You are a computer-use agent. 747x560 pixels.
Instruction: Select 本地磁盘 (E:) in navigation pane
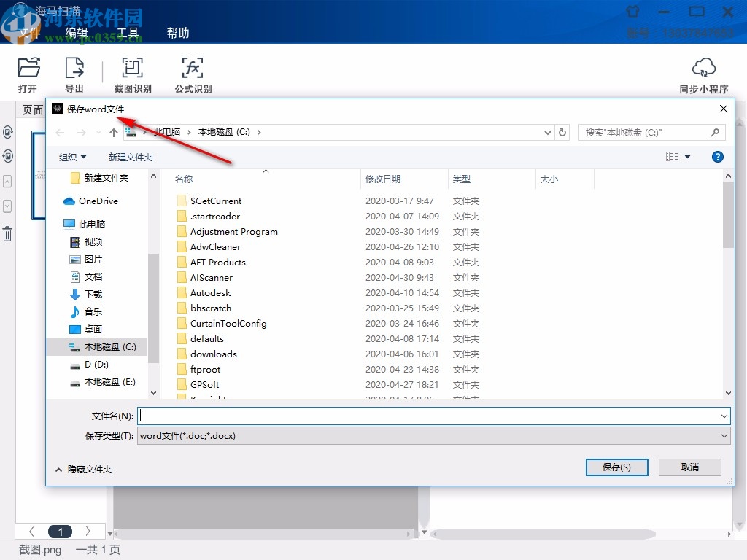(x=103, y=382)
